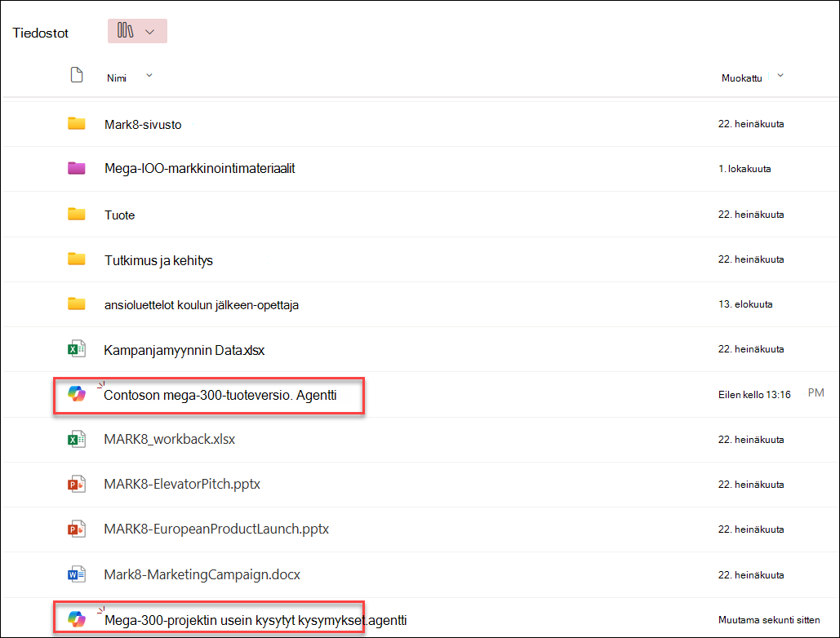Click modified date of Kampanjamyynnin Data.xlsx row
The height and width of the screenshot is (638, 840).
click(x=751, y=349)
